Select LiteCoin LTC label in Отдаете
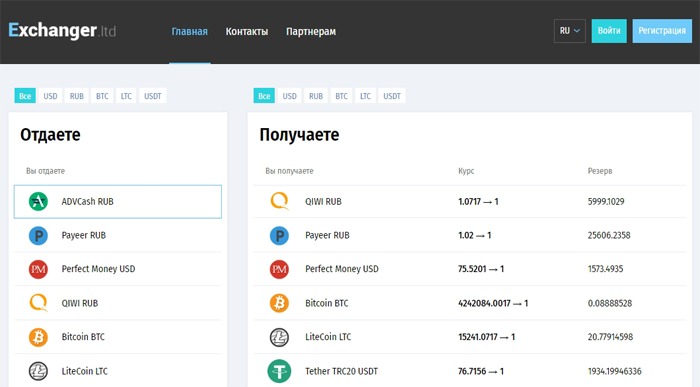This screenshot has height=387, width=700. click(85, 371)
